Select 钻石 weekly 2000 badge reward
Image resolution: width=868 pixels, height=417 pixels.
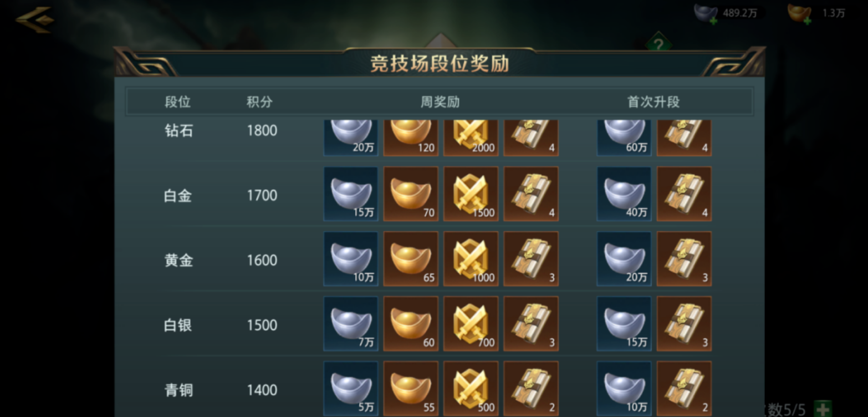click(x=471, y=138)
